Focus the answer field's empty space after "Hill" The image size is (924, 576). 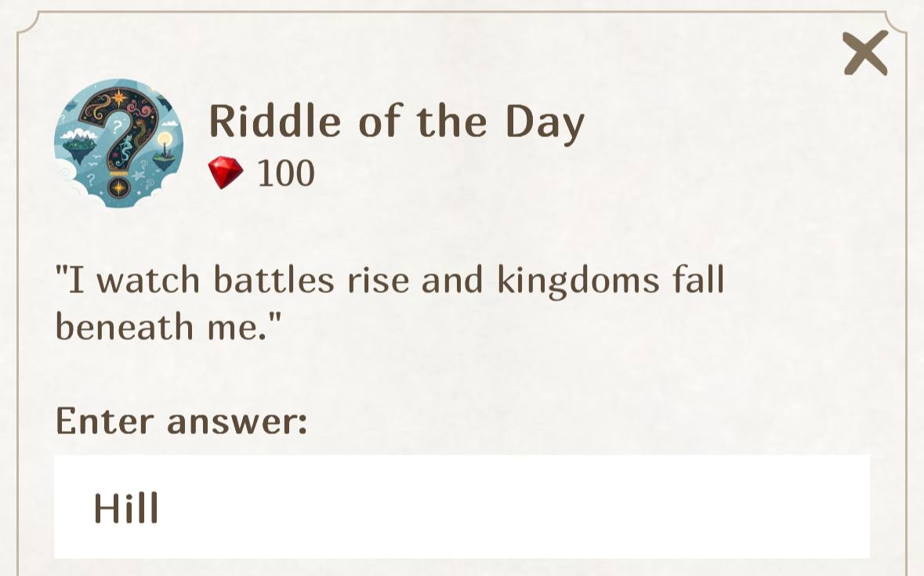click(509, 507)
